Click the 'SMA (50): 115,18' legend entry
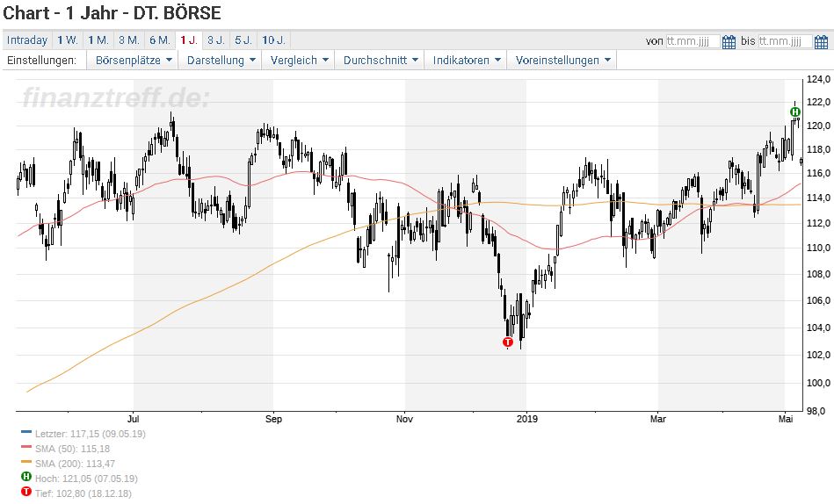Viewport: 834px width, 504px height. (x=72, y=449)
